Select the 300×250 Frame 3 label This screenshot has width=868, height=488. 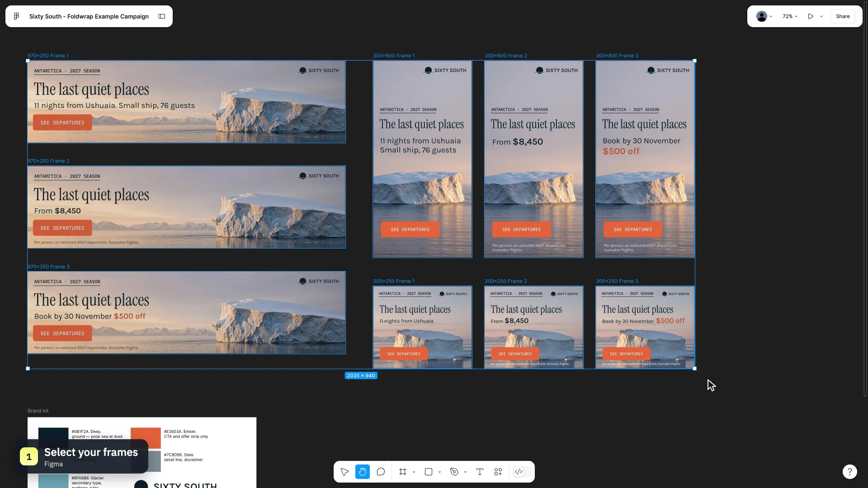click(x=617, y=281)
